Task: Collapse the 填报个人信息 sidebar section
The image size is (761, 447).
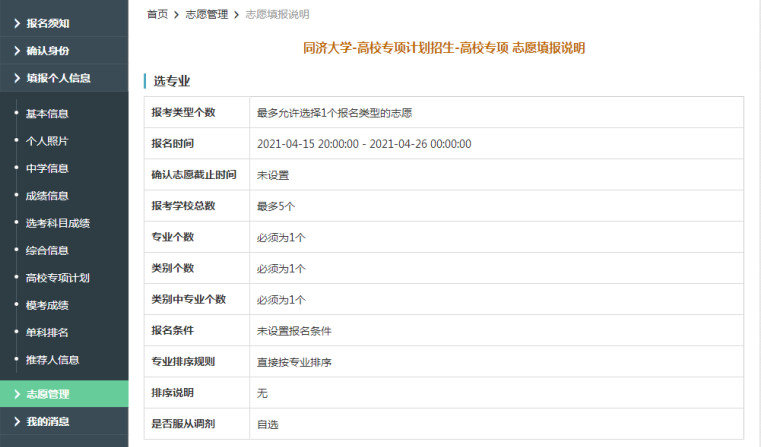Action: [x=64, y=78]
